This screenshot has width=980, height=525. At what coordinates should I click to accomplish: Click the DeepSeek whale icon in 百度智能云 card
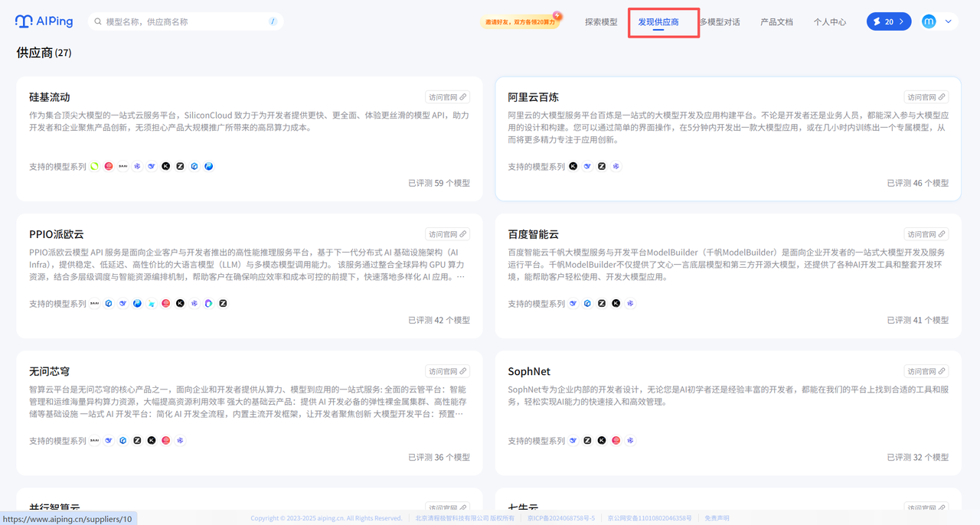tap(573, 303)
